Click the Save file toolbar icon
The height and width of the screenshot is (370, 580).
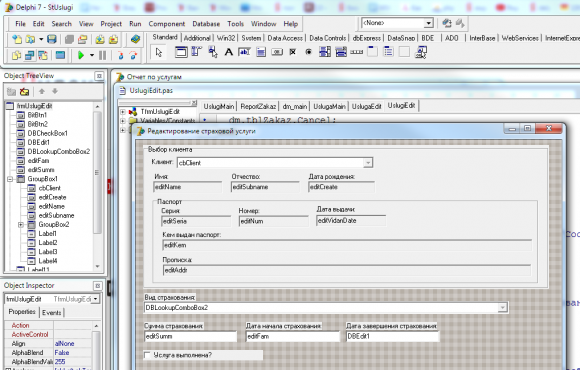pos(52,39)
